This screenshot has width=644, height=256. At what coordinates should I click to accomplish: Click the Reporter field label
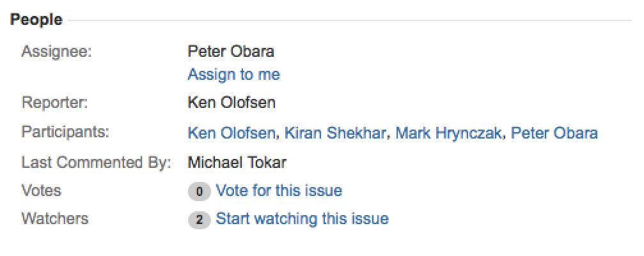click(54, 102)
